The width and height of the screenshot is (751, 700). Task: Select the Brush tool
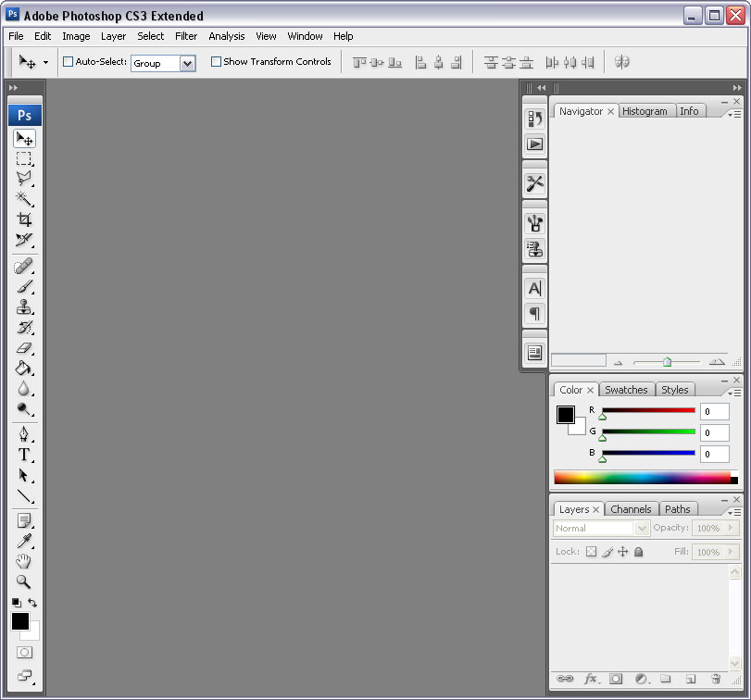(x=24, y=286)
